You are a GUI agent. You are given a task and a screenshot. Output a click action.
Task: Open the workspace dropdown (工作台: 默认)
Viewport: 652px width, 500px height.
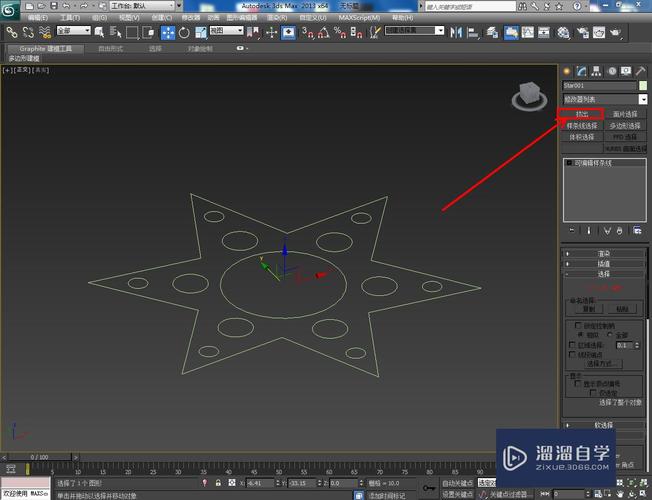pos(143,6)
